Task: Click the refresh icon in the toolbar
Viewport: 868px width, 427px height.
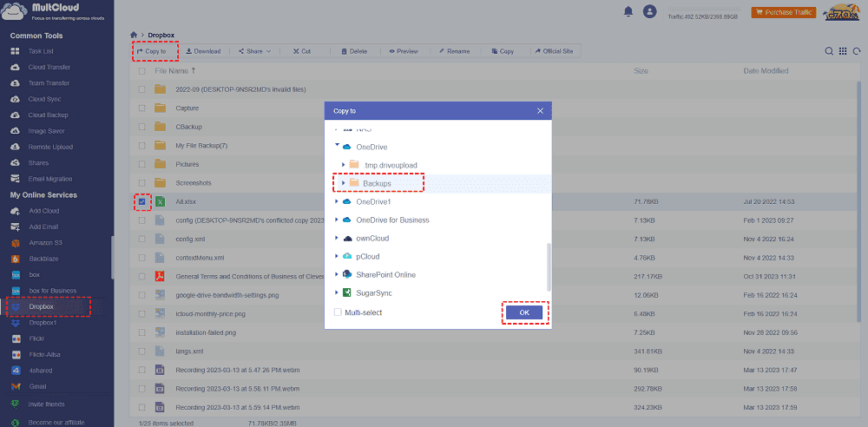Action: coord(856,51)
